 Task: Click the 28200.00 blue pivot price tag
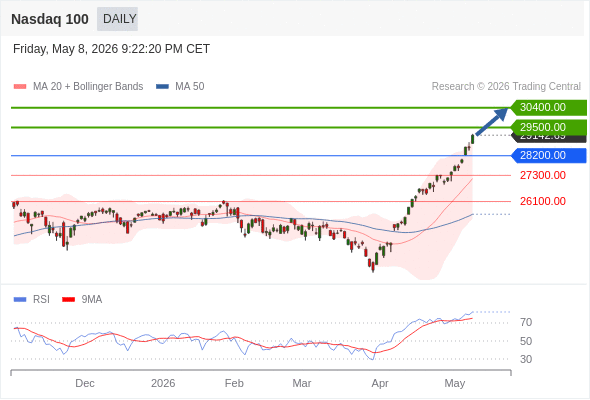(549, 155)
